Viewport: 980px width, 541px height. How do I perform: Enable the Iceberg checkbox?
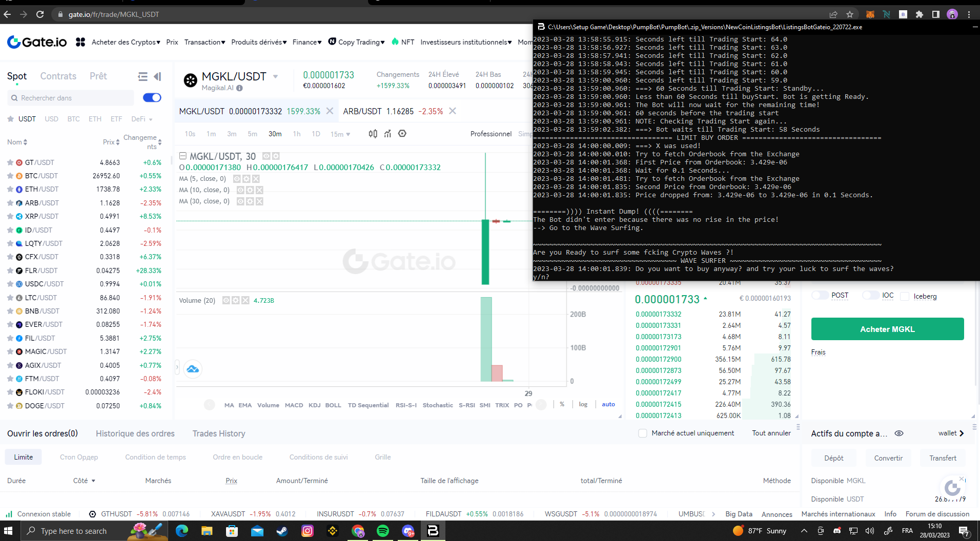[905, 296]
